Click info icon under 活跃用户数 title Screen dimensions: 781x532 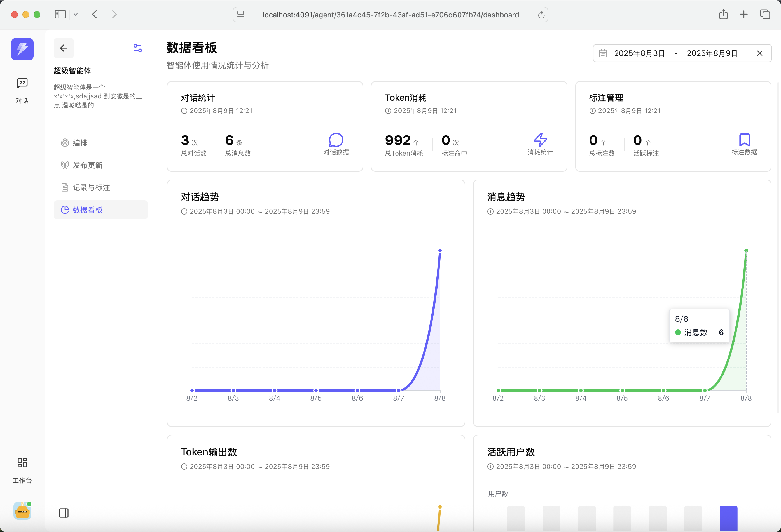tap(490, 467)
